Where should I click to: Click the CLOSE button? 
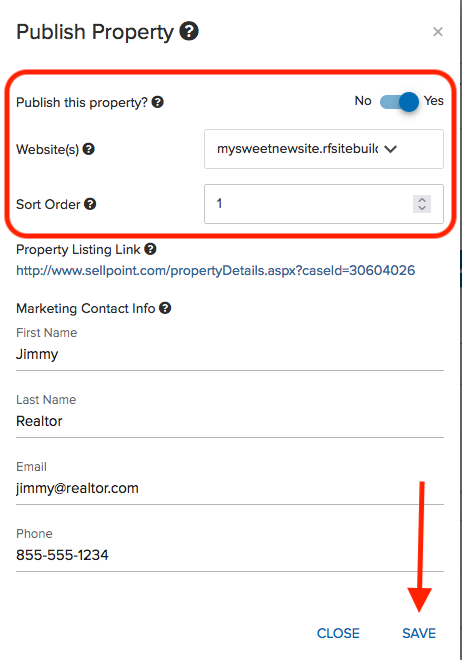338,633
